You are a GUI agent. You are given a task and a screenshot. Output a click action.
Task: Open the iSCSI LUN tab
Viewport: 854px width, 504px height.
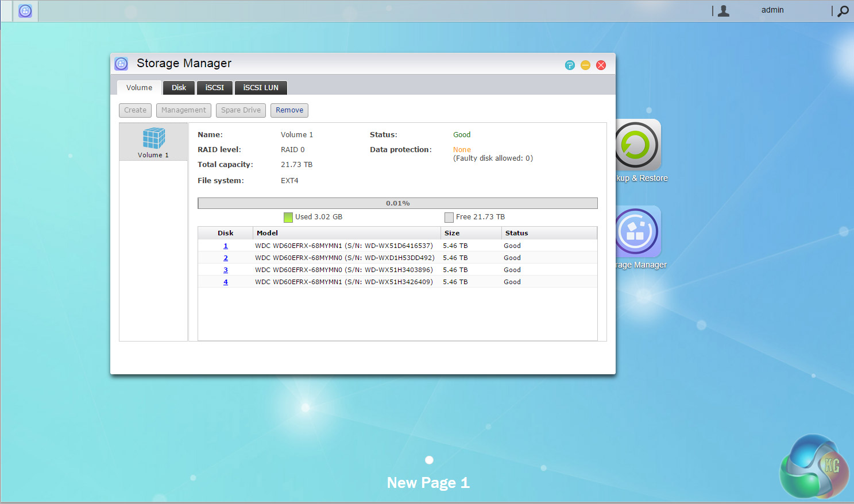tap(261, 88)
